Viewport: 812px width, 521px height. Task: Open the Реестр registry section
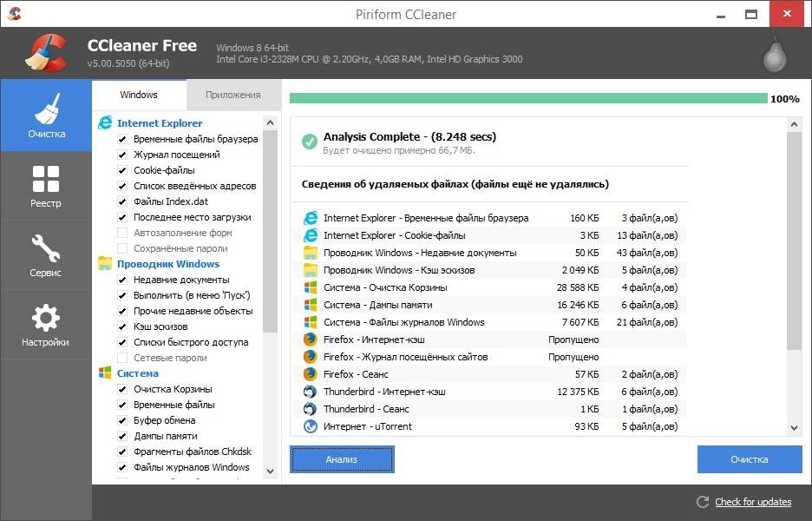pyautogui.click(x=46, y=186)
